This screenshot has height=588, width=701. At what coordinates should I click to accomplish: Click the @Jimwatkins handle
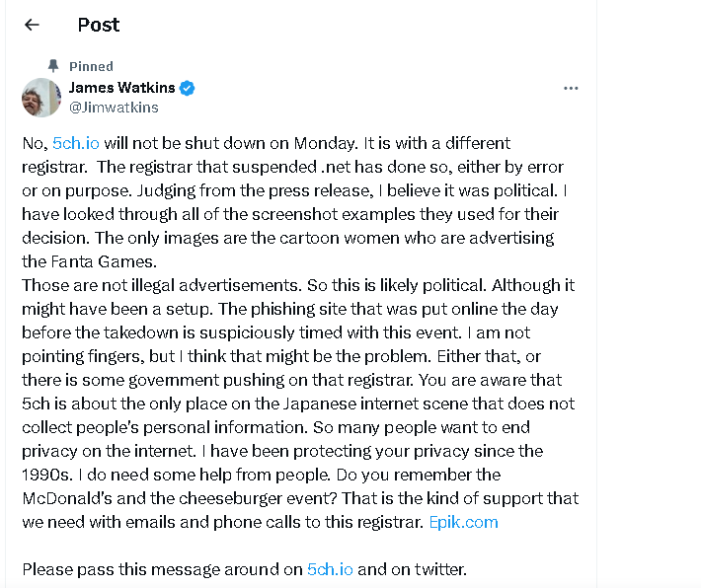(x=114, y=108)
